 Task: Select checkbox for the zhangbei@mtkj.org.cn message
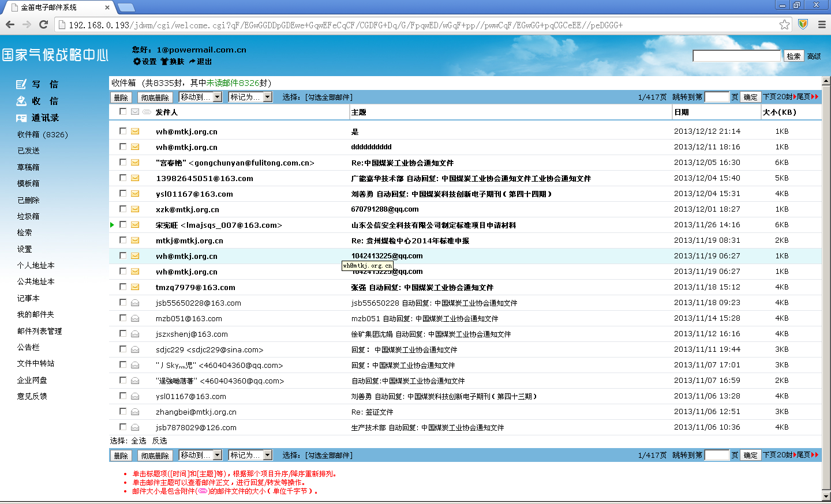(x=123, y=411)
